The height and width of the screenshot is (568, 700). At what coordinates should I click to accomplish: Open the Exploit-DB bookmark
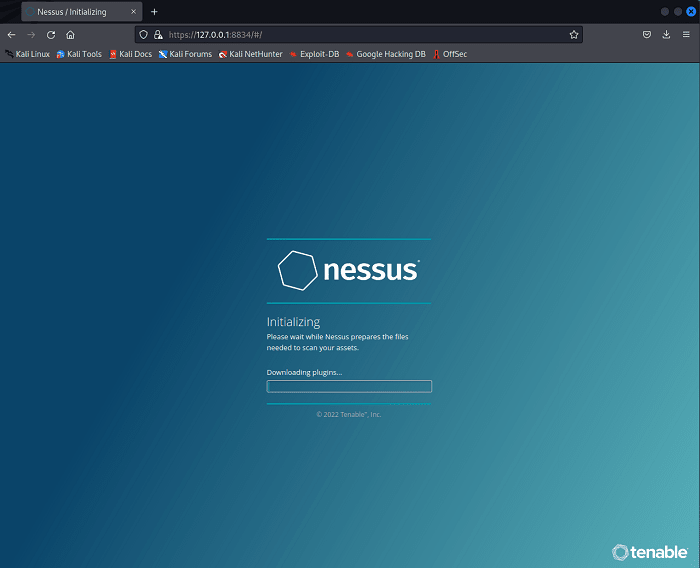[x=314, y=54]
